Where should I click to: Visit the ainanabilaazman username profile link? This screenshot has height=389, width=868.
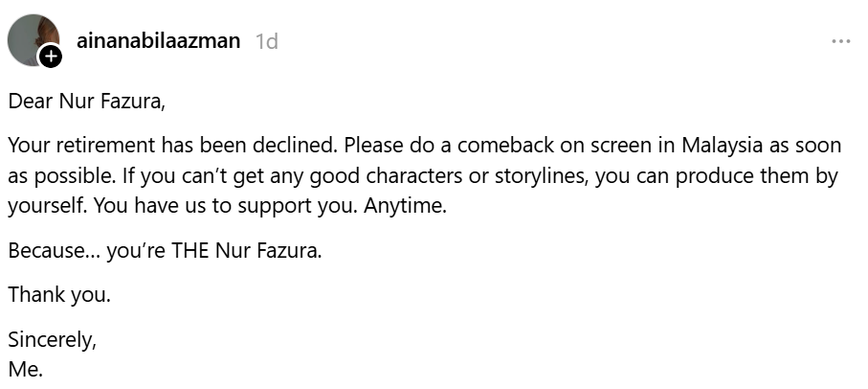(158, 40)
